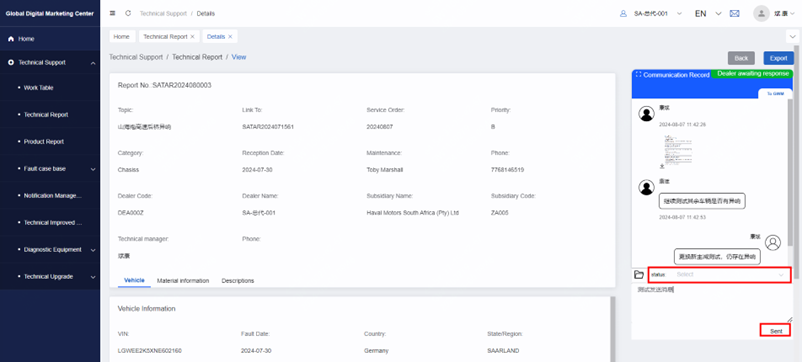Click the outlined avatar on outgoing message
This screenshot has height=362, width=802.
[x=774, y=242]
